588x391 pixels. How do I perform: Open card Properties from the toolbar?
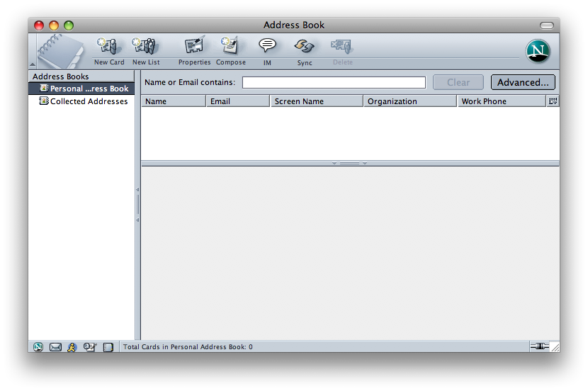(194, 50)
